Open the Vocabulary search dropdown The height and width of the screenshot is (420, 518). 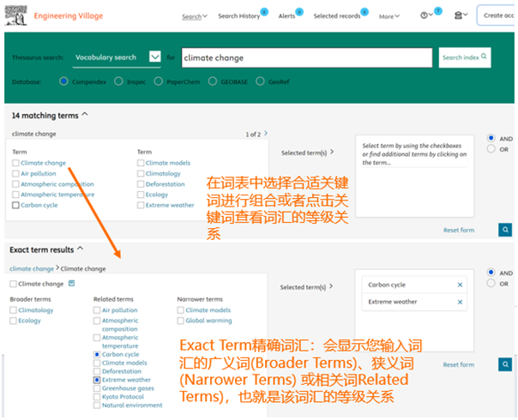pos(154,57)
